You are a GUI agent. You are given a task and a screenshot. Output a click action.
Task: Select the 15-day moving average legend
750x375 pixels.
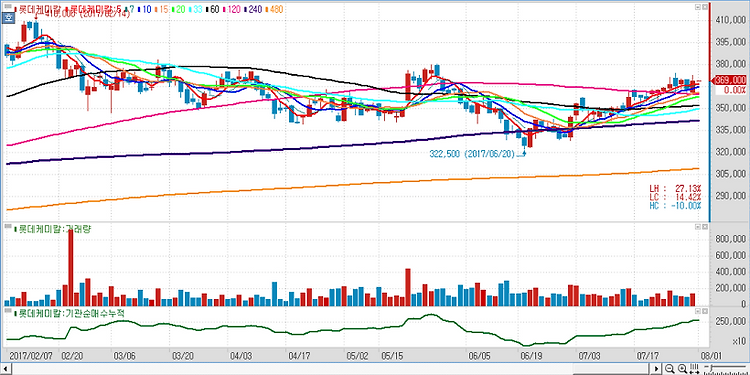(161, 9)
